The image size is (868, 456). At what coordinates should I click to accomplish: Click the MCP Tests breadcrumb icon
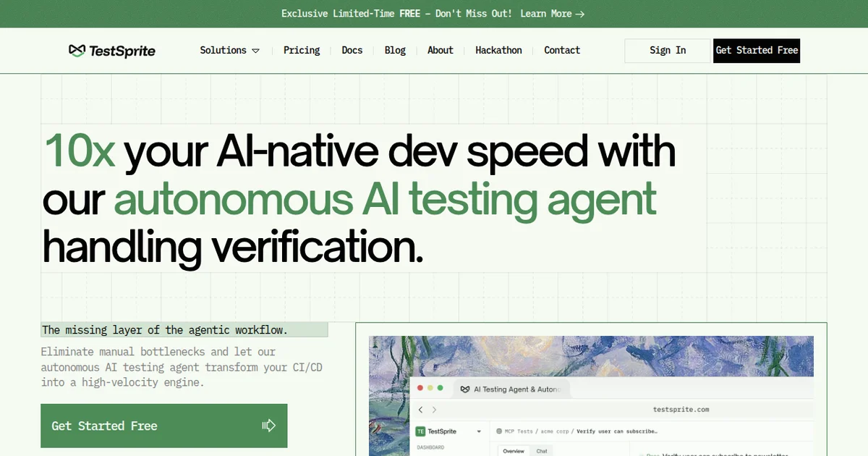click(499, 431)
